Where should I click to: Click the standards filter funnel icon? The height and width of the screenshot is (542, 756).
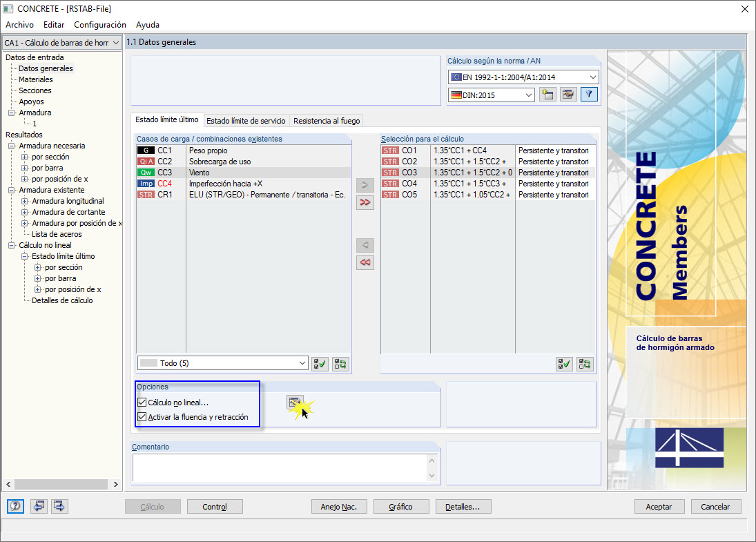[x=589, y=95]
